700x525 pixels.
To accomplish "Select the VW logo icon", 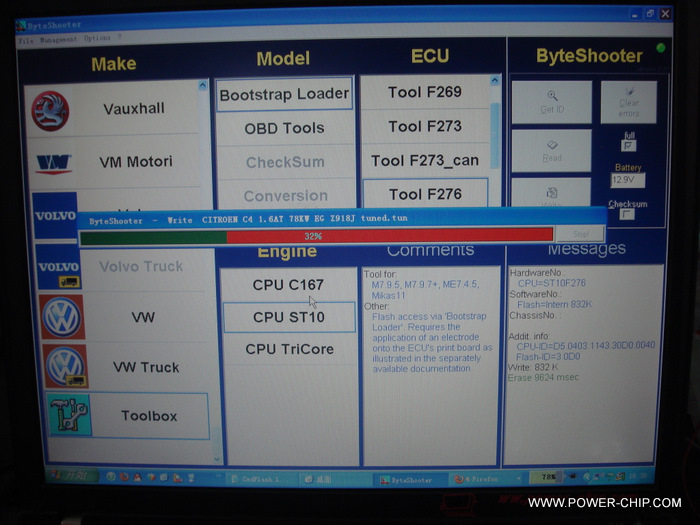I will [x=62, y=317].
